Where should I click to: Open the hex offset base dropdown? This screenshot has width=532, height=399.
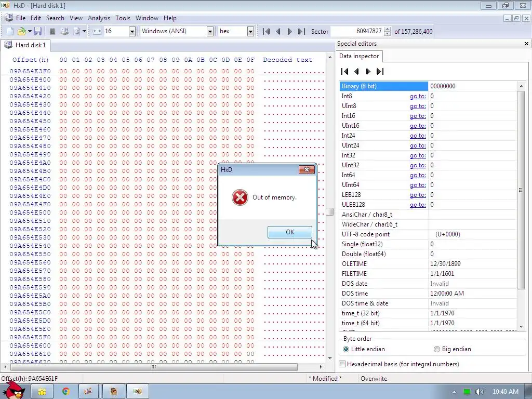pyautogui.click(x=250, y=32)
